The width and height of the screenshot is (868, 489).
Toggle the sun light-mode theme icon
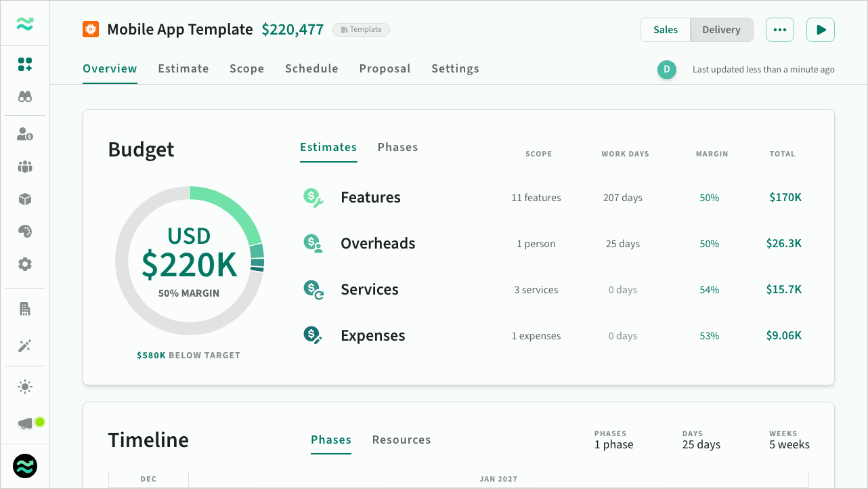[25, 387]
